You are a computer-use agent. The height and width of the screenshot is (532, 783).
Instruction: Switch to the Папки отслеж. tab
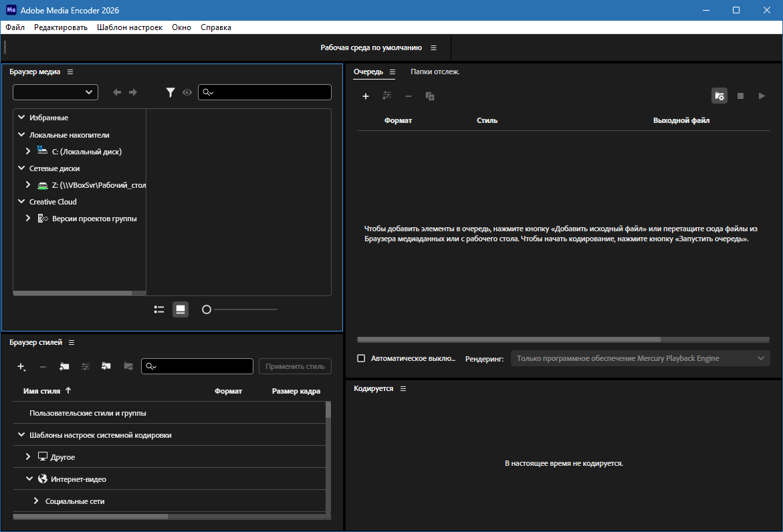435,72
